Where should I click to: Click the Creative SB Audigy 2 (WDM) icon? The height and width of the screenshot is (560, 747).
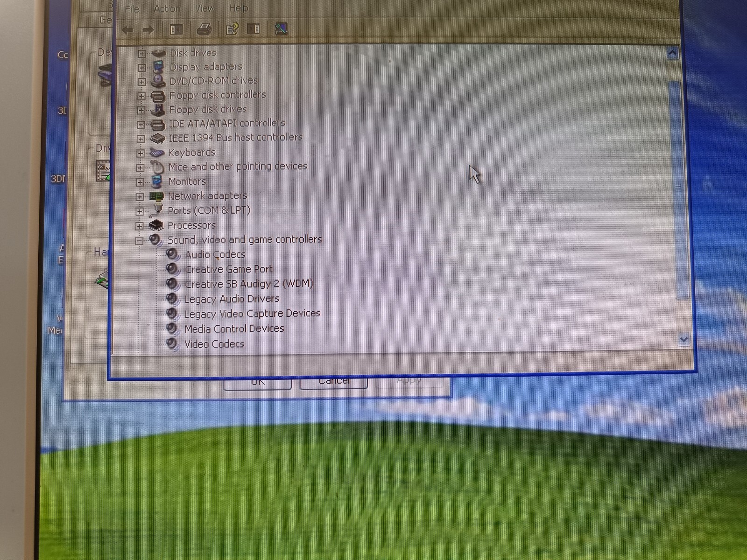click(x=173, y=284)
